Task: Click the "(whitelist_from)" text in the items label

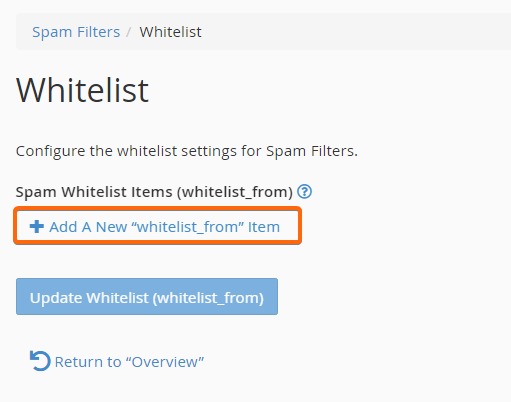Action: [235, 192]
